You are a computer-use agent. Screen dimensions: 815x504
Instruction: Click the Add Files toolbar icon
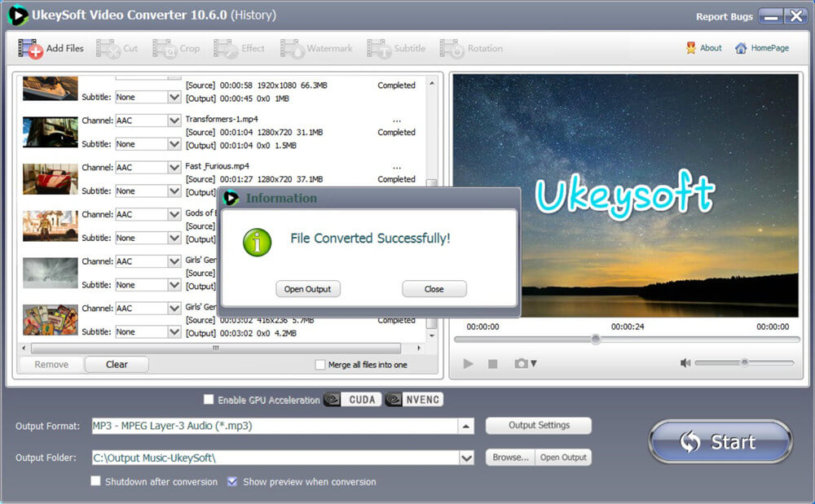coord(30,49)
